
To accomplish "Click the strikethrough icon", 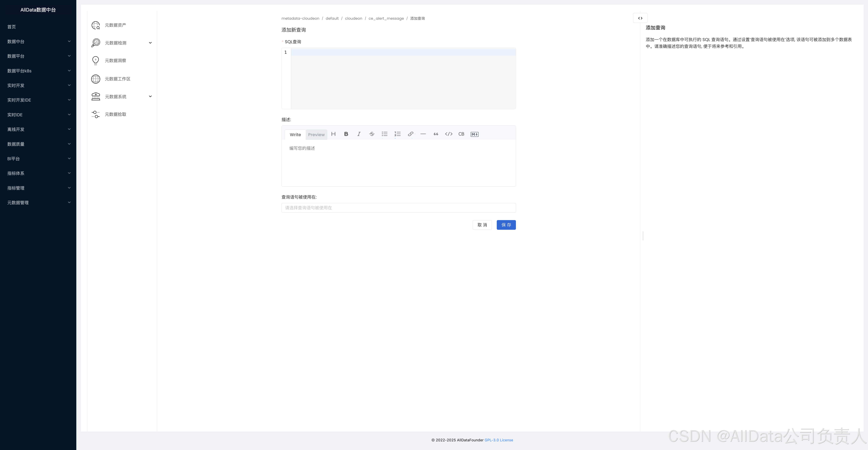I will 372,134.
